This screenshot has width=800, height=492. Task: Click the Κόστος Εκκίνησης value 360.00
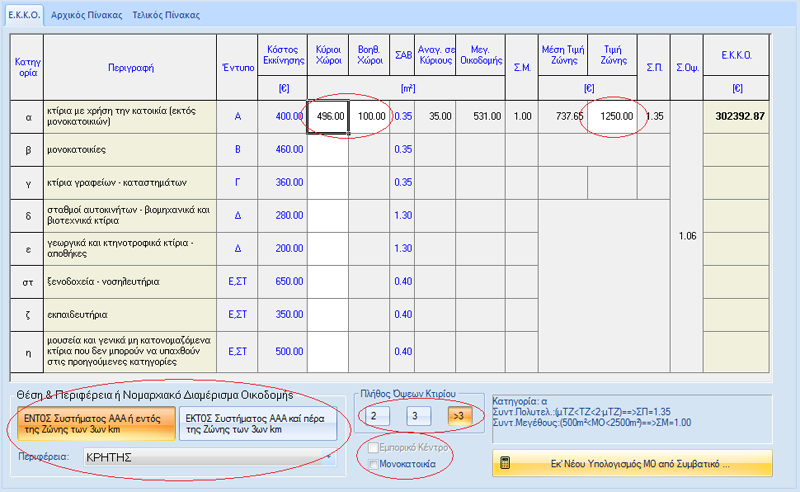tap(289, 183)
